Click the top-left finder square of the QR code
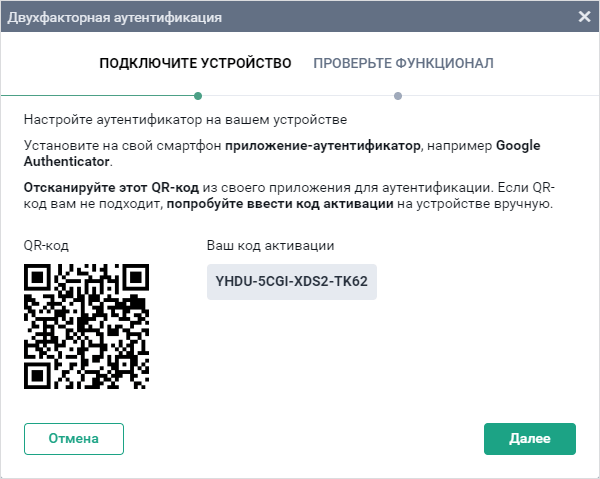The height and width of the screenshot is (479, 600). coord(38,278)
